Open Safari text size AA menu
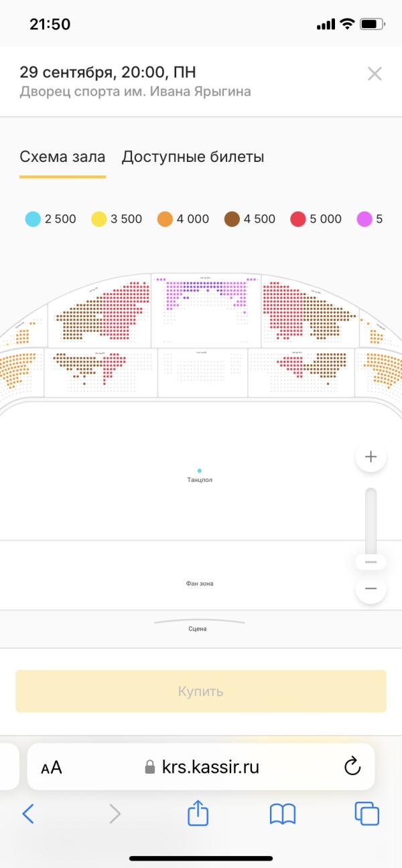Image resolution: width=402 pixels, height=868 pixels. click(x=52, y=767)
